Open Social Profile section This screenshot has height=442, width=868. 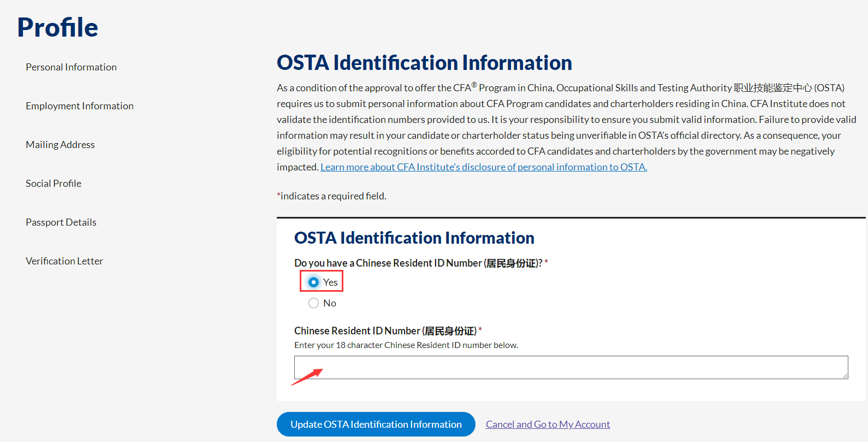coord(53,184)
